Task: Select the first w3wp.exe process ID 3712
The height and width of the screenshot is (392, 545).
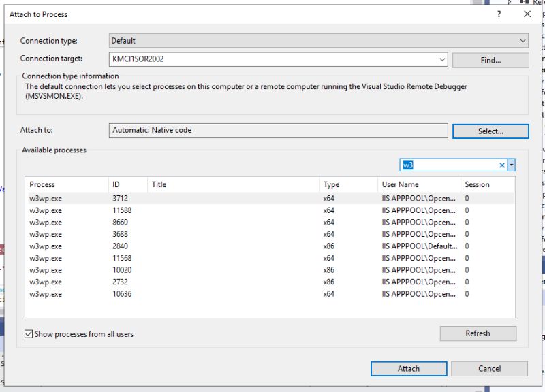Action: tap(136, 199)
